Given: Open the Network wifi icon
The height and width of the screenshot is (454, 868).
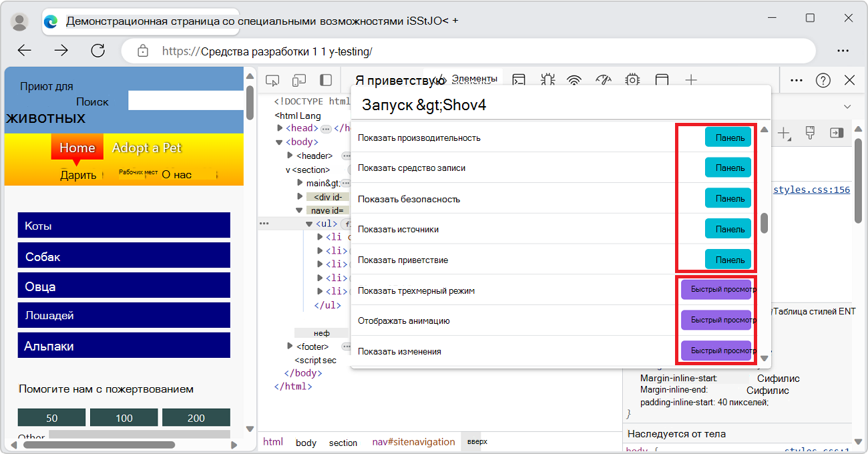Looking at the screenshot, I should (x=574, y=80).
